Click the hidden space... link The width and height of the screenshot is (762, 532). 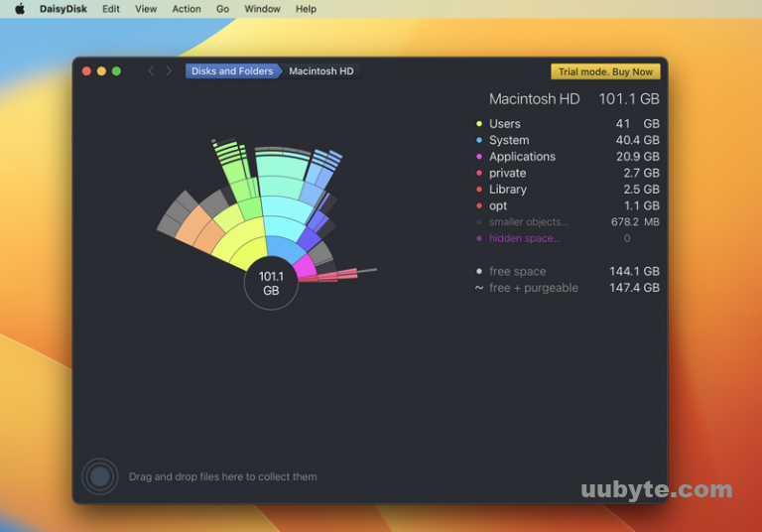point(525,238)
